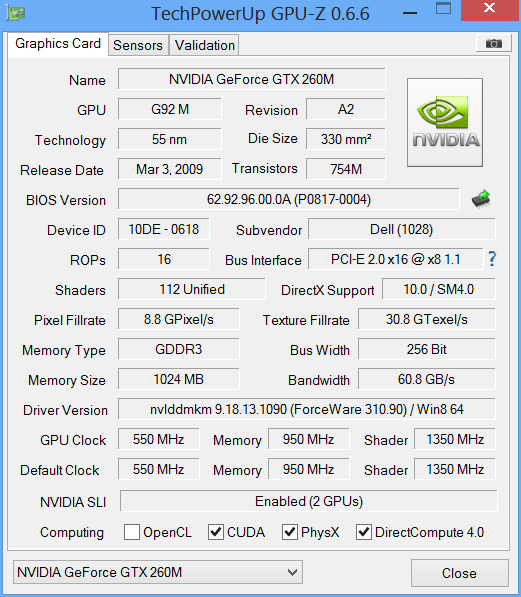Click the Memory Size field 1024 MB
The image size is (521, 597).
pyautogui.click(x=179, y=379)
